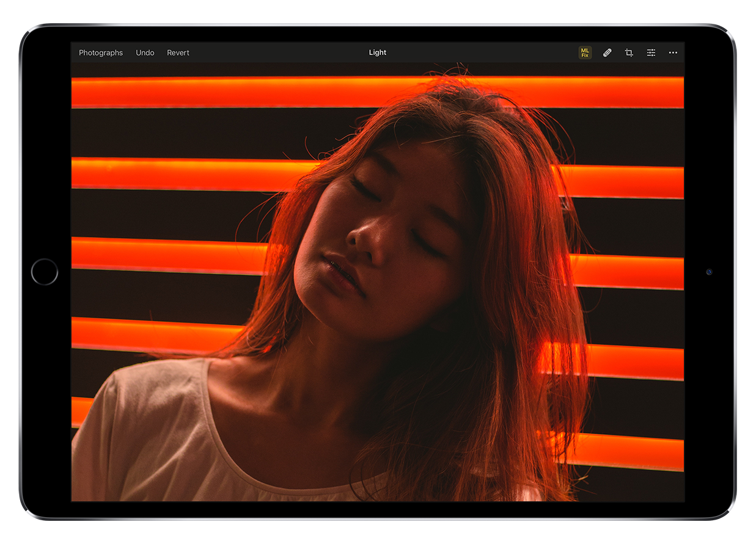Expand more editing actions via three dots
The height and width of the screenshot is (541, 756).
673,53
